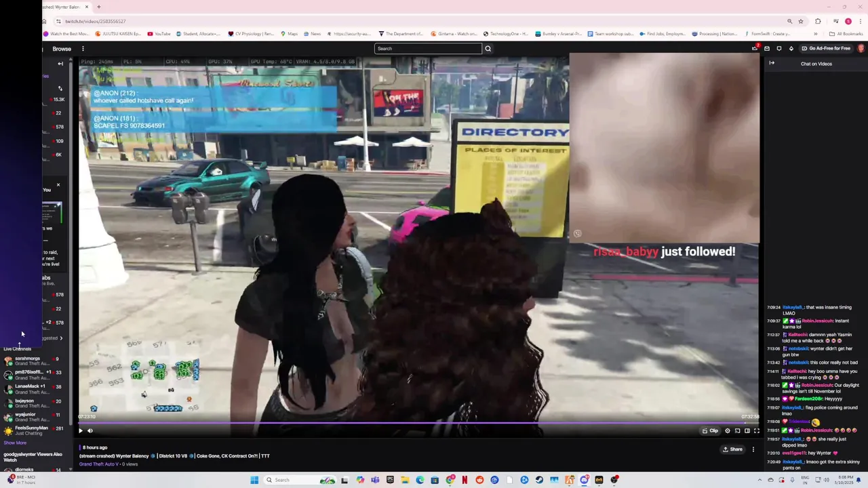Collapse the Chat on Videos panel
868x488 pixels.
click(x=772, y=63)
